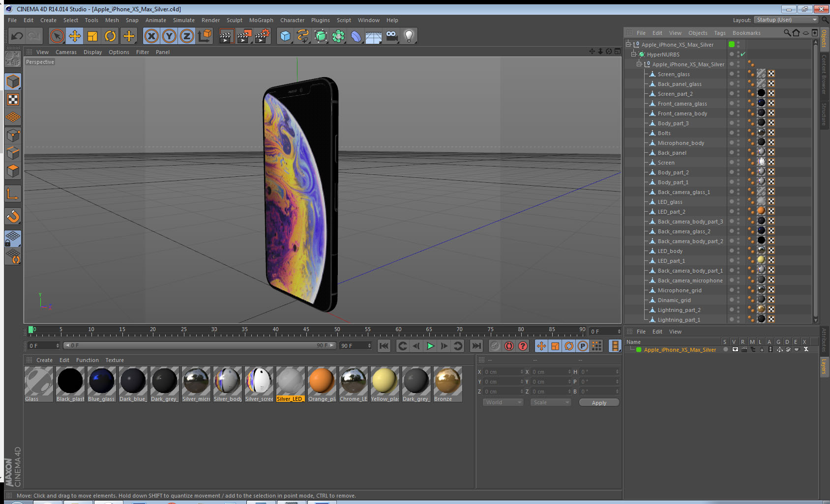The width and height of the screenshot is (830, 504).
Task: Open the Scale mode dropdown
Action: [x=551, y=402]
